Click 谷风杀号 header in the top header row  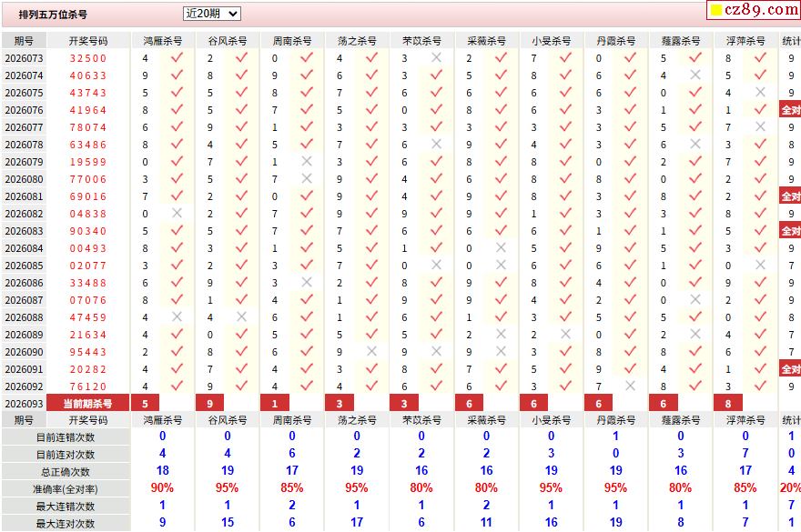(x=228, y=41)
